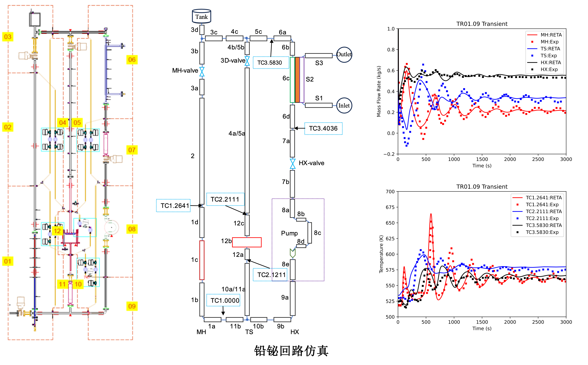Click the yellow zone tag 04

(62, 123)
